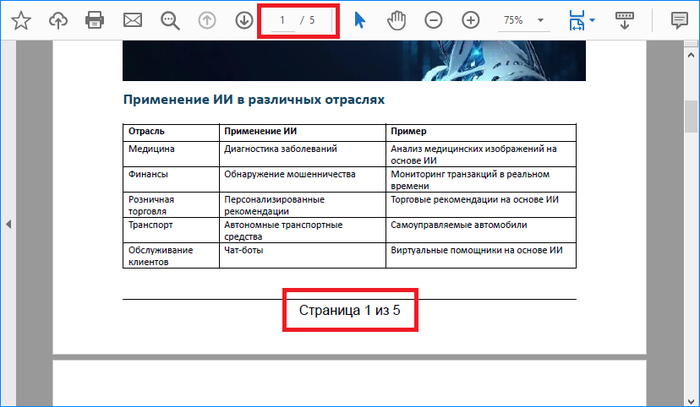Image resolution: width=700 pixels, height=407 pixels.
Task: Click the vertical scrollbar thumb
Action: pyautogui.click(x=691, y=116)
